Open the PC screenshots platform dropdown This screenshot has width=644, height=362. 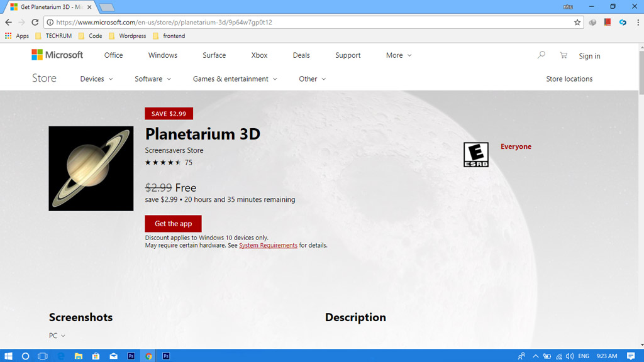[57, 336]
